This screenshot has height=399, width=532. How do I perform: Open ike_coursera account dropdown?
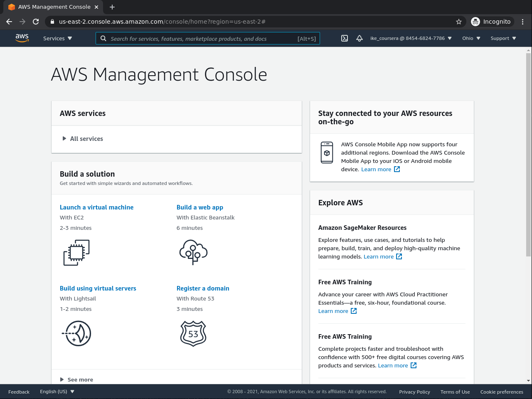coord(411,38)
